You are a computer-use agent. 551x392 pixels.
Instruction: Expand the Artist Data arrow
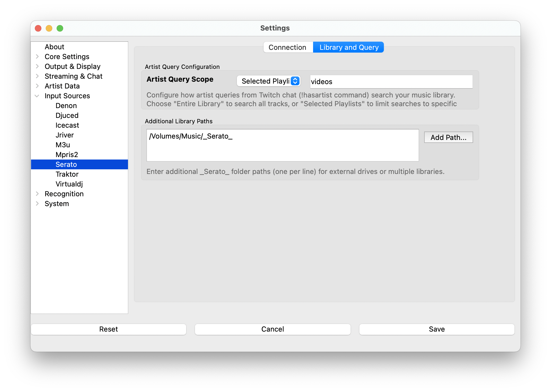tap(37, 86)
